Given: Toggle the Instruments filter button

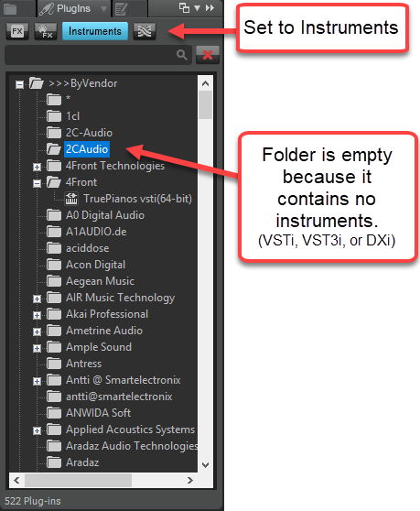Looking at the screenshot, I should coord(95,31).
